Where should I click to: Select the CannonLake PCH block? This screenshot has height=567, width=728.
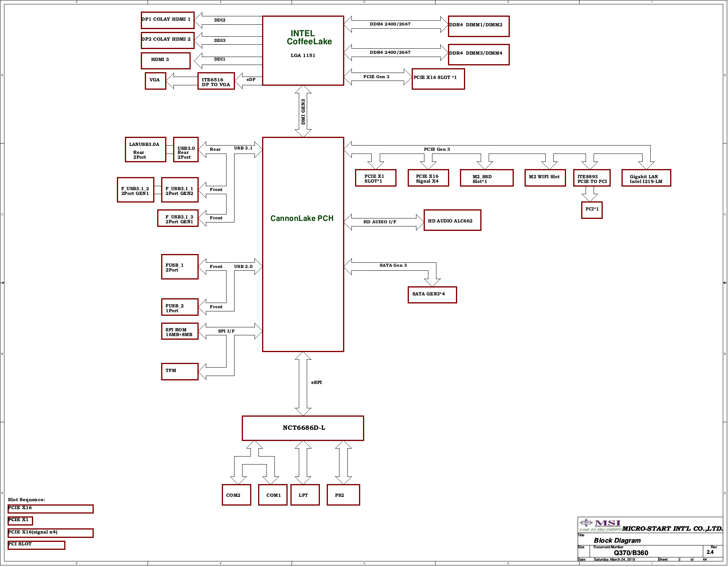point(303,244)
